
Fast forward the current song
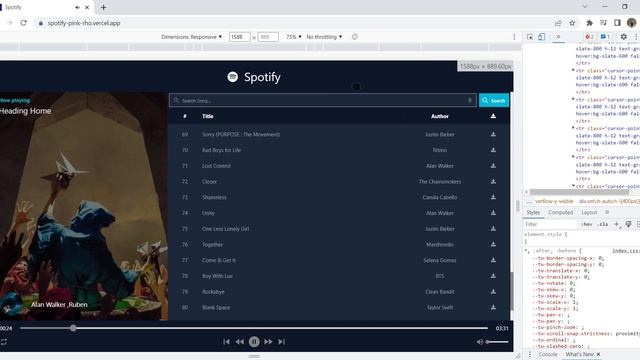pyautogui.click(x=268, y=342)
